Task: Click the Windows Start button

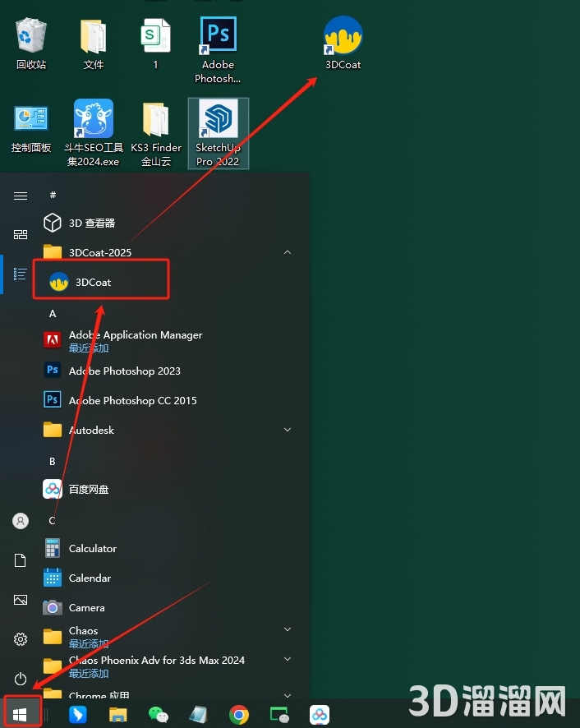Action: click(21, 713)
